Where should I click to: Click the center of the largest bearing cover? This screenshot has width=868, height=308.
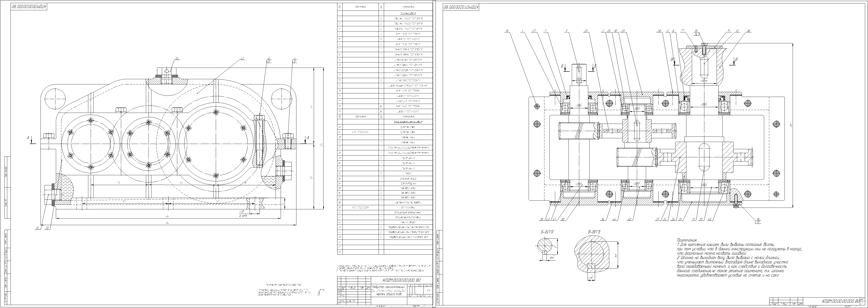pyautogui.click(x=216, y=144)
